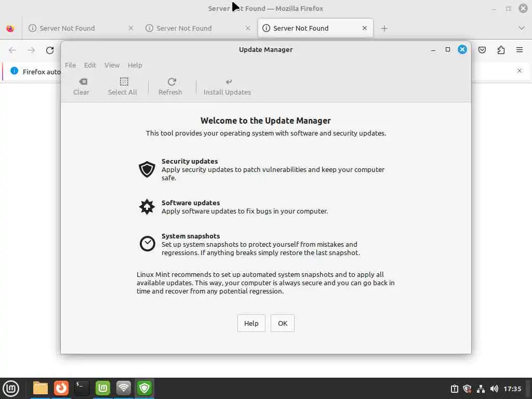Open the View menu in Update Manager
Viewport: 532px width, 399px height.
coord(112,65)
